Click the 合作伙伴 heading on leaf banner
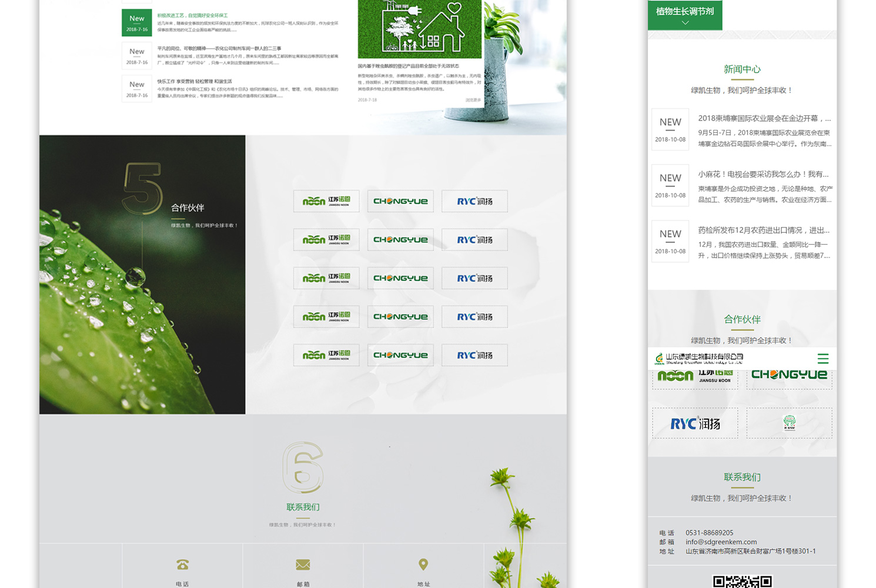876x588 pixels. pyautogui.click(x=188, y=208)
